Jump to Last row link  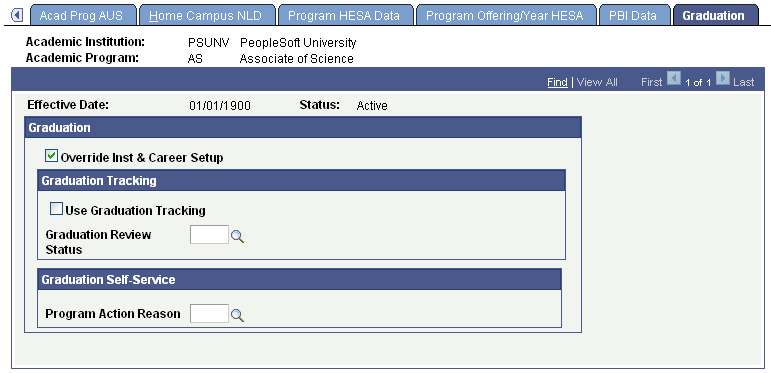743,82
